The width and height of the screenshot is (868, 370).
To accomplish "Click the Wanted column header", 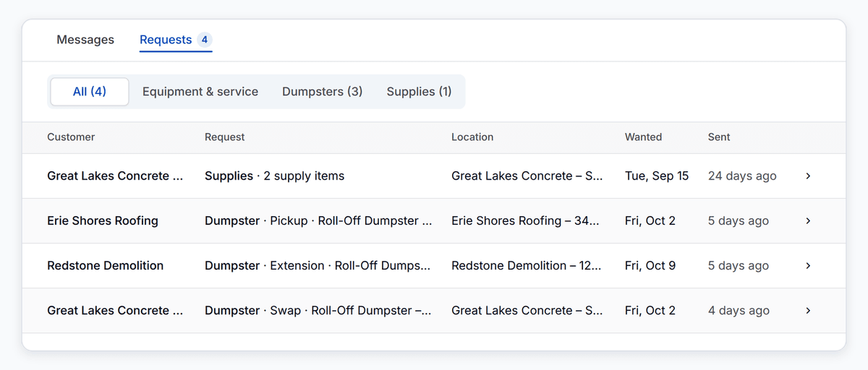I will pos(643,137).
